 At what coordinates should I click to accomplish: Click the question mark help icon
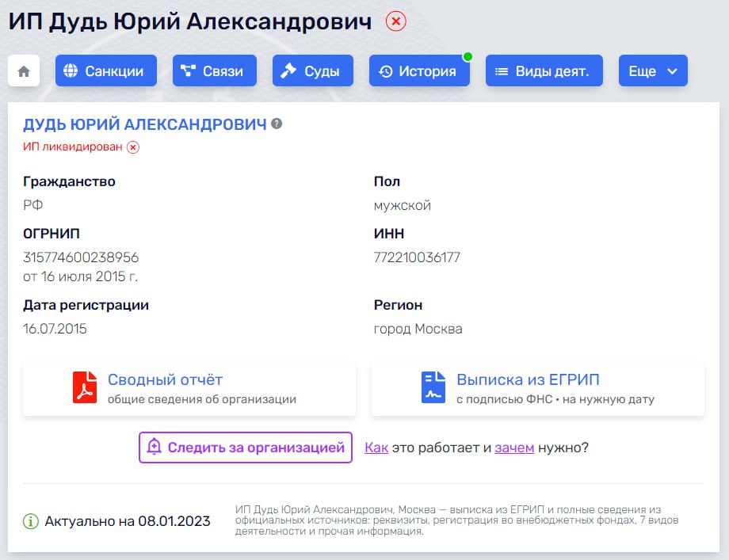277,124
